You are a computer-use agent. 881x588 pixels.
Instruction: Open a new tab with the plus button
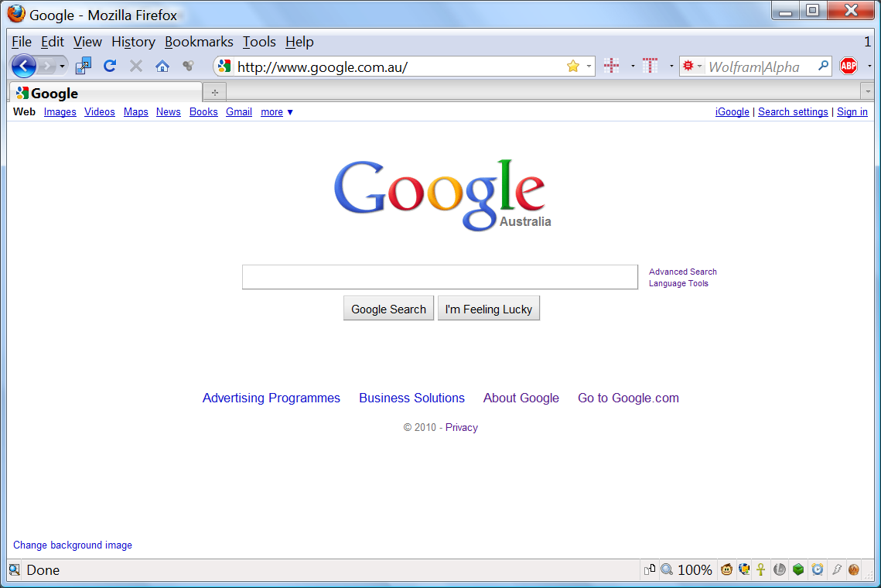[x=214, y=92]
